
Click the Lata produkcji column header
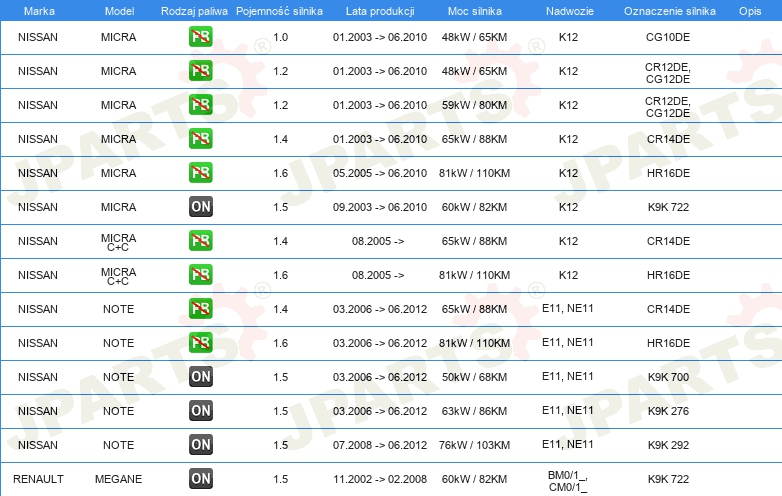[x=380, y=11]
